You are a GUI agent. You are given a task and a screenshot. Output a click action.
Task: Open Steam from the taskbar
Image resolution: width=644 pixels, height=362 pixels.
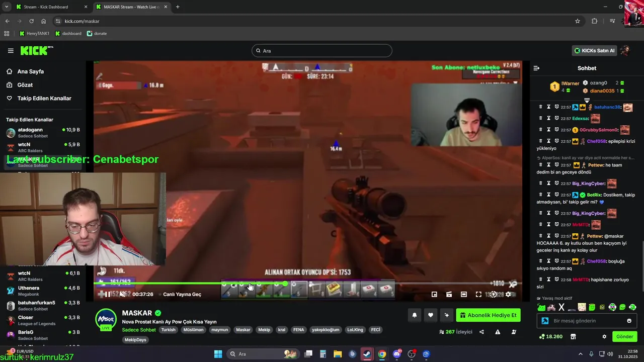(367, 354)
